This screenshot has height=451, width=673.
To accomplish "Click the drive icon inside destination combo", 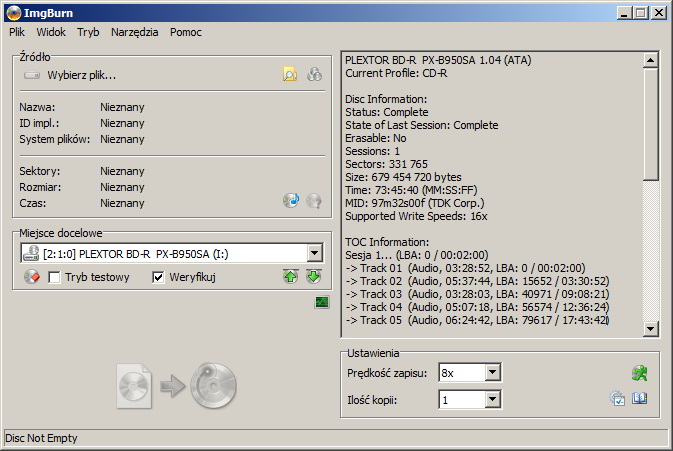I will (31, 253).
